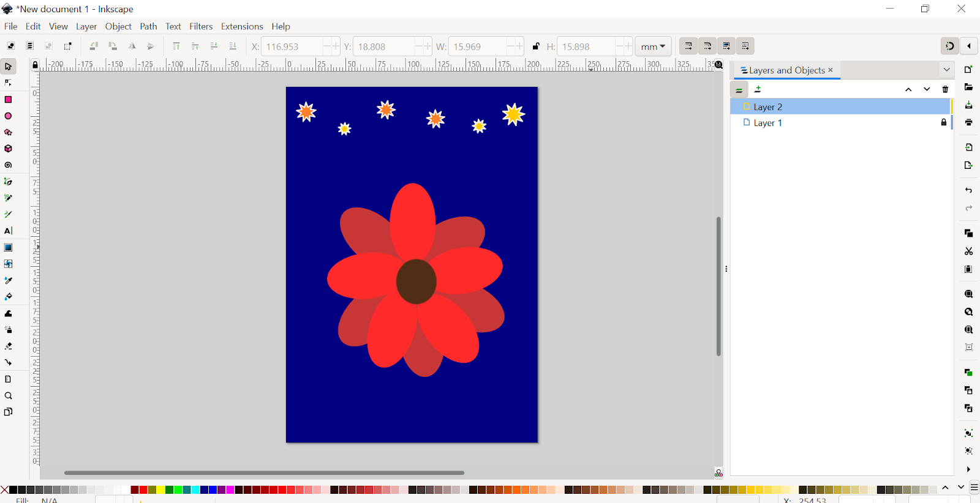Click Select all in all layers icon
This screenshot has width=980, height=503.
click(30, 46)
